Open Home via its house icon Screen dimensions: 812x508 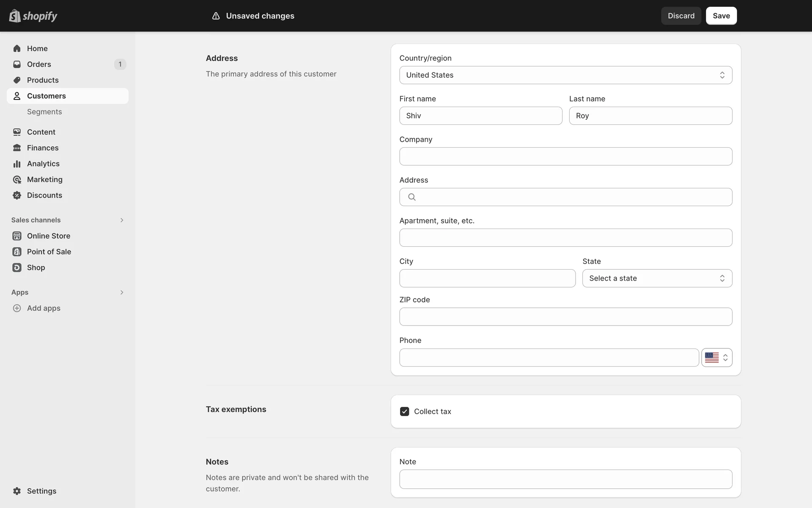[17, 48]
